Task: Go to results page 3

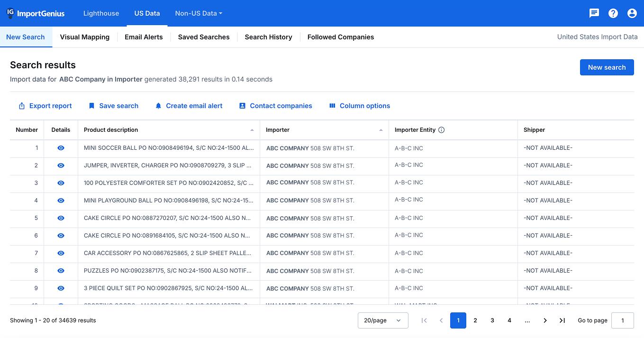Action: click(x=492, y=320)
